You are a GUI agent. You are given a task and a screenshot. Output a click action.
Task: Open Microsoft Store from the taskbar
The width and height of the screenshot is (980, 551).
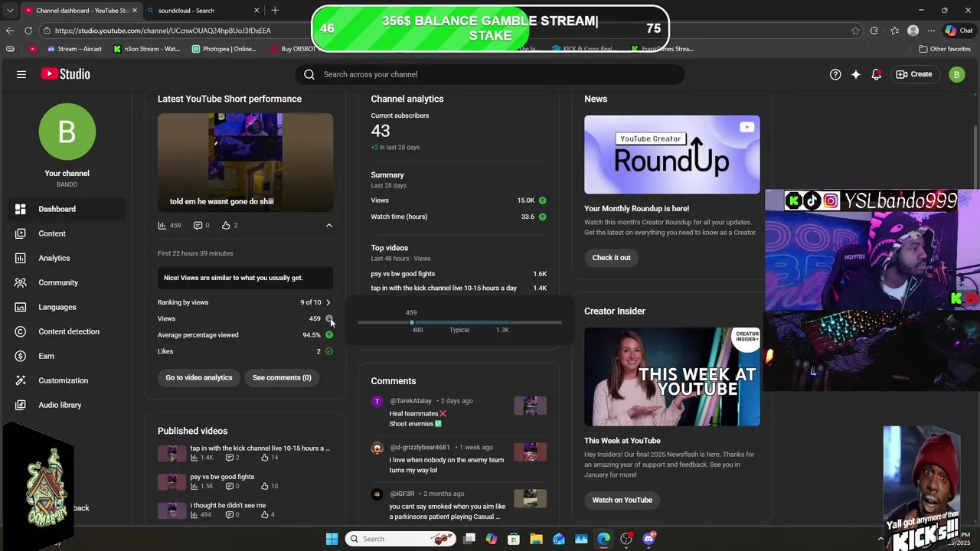point(514,539)
